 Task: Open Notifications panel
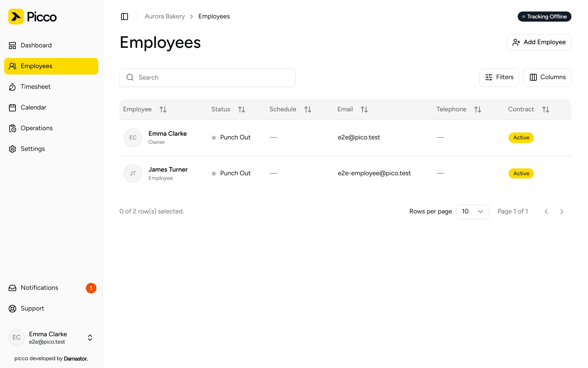pyautogui.click(x=51, y=288)
